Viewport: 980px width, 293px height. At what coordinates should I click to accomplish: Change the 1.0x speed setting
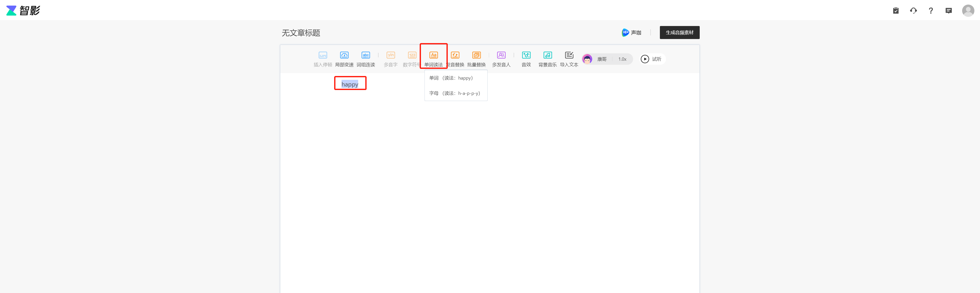(x=622, y=59)
